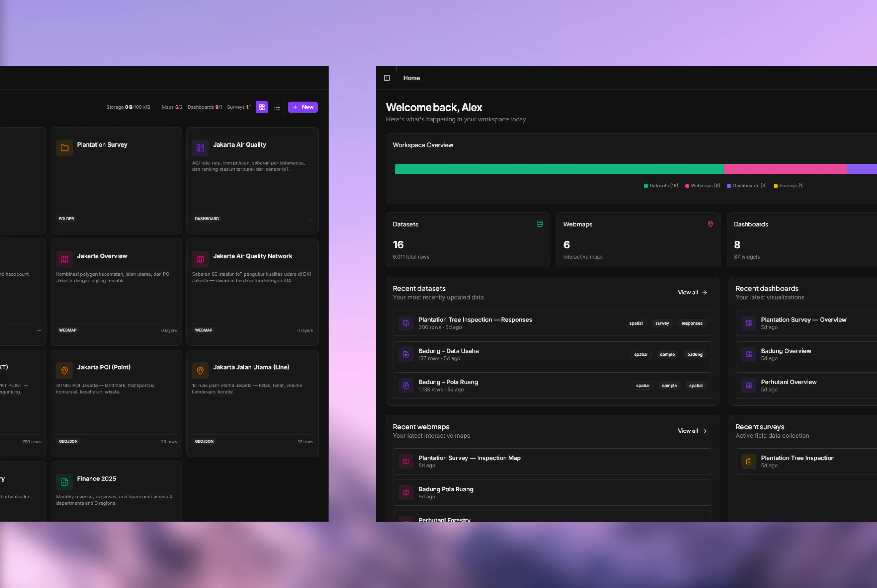877x588 pixels.
Task: Open Badung Overview dashboard title
Action: tap(786, 351)
